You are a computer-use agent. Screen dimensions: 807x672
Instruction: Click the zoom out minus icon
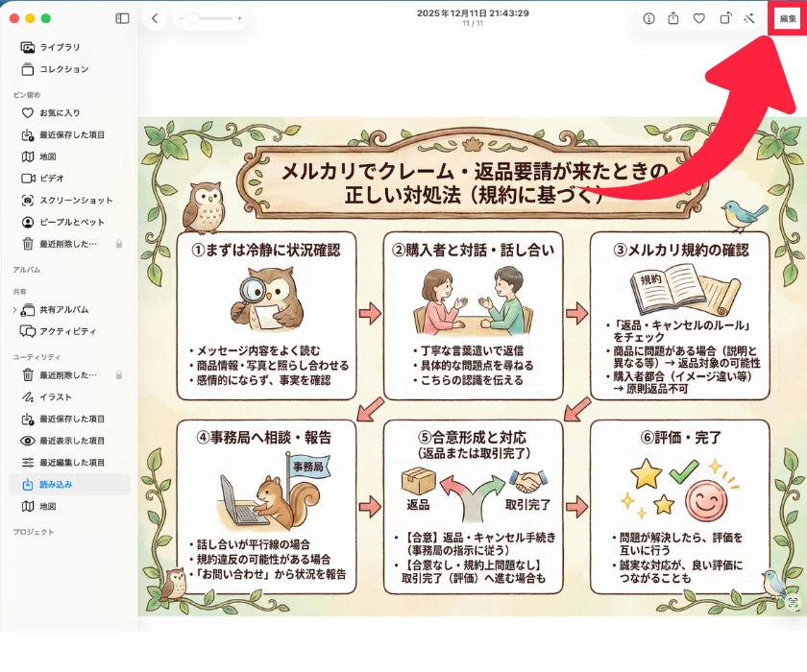(x=181, y=18)
